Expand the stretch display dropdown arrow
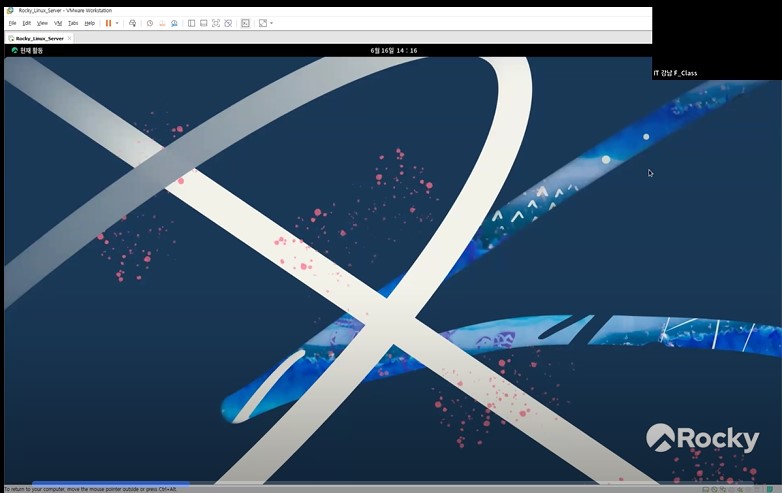 point(271,23)
